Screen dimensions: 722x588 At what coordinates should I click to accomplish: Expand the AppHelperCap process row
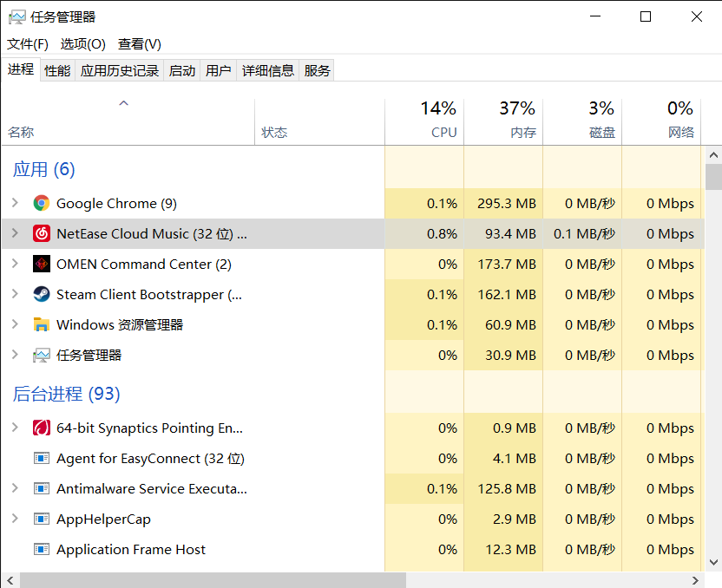(14, 519)
